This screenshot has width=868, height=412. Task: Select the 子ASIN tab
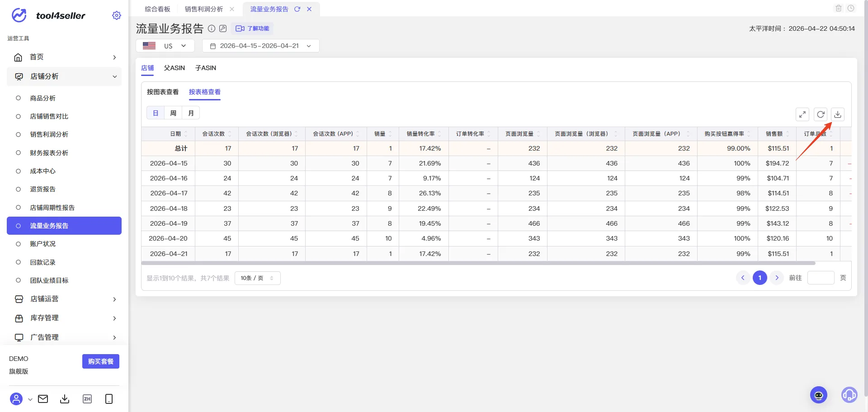click(206, 68)
